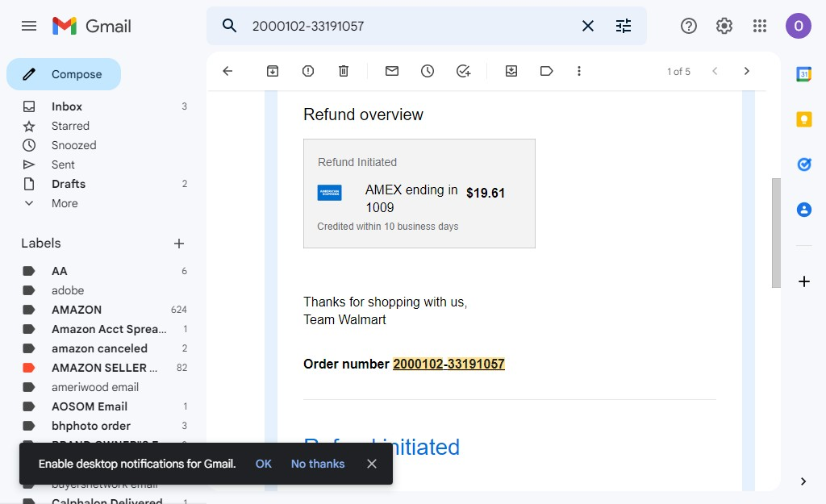Click the '1 of 5' conversation counter

click(678, 72)
